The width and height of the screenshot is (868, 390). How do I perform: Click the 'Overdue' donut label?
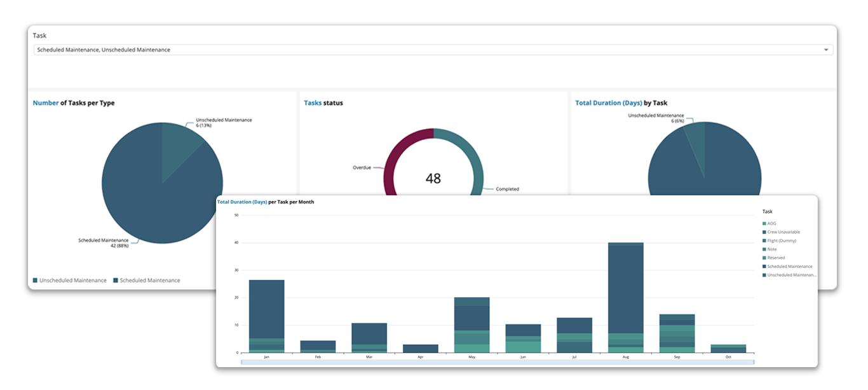[x=362, y=167]
